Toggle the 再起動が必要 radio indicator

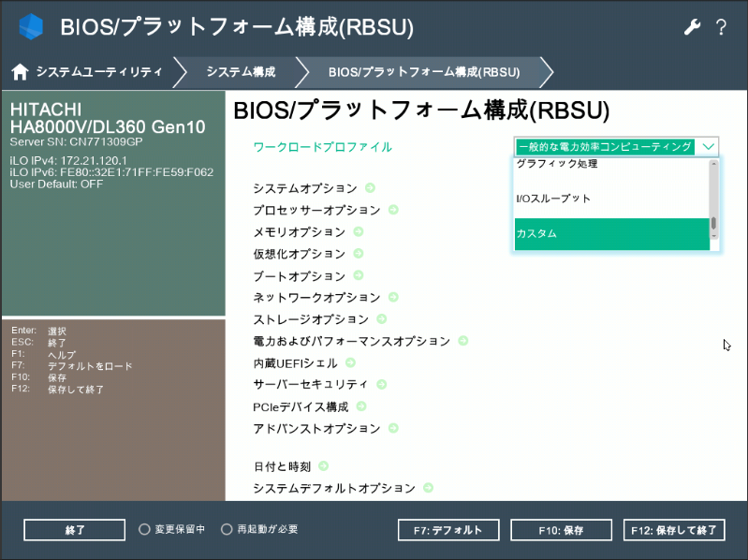click(227, 529)
